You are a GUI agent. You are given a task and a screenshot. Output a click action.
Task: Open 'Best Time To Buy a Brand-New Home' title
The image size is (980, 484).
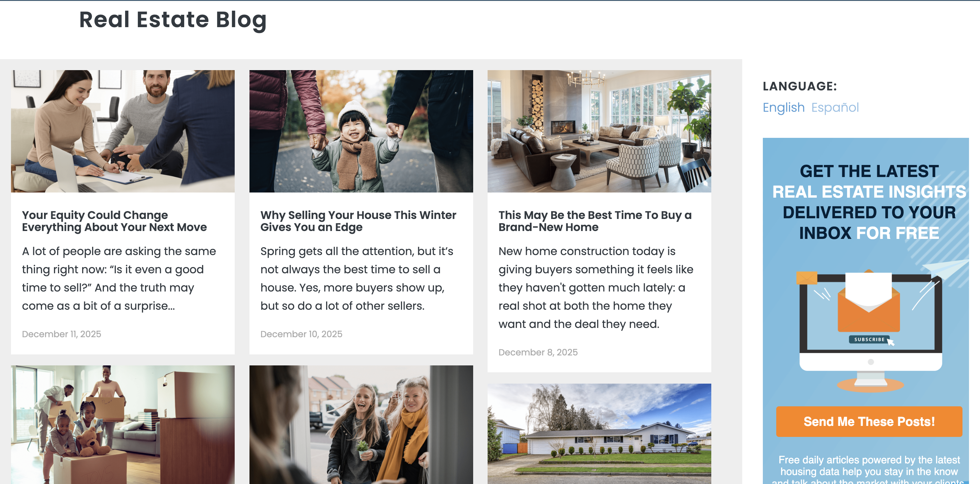(595, 221)
